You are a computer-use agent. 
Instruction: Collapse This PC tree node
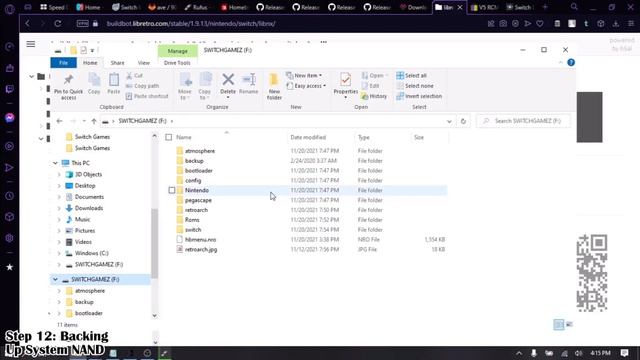[55, 163]
